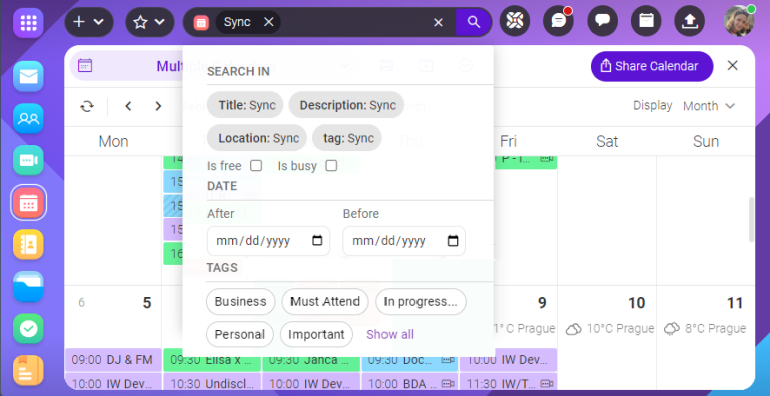This screenshot has width=770, height=396.
Task: Select the Location: Sync search option
Action: click(x=257, y=138)
